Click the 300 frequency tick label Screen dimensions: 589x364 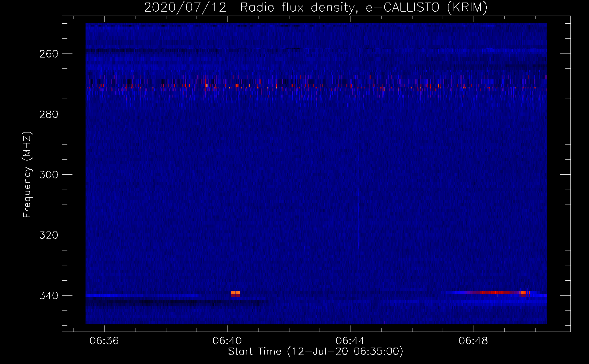coord(49,175)
